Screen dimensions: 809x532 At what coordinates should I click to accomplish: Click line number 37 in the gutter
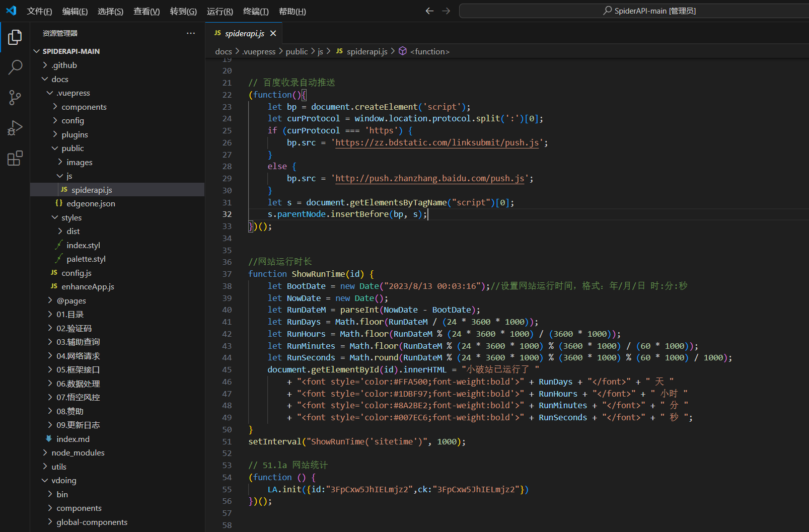click(227, 274)
